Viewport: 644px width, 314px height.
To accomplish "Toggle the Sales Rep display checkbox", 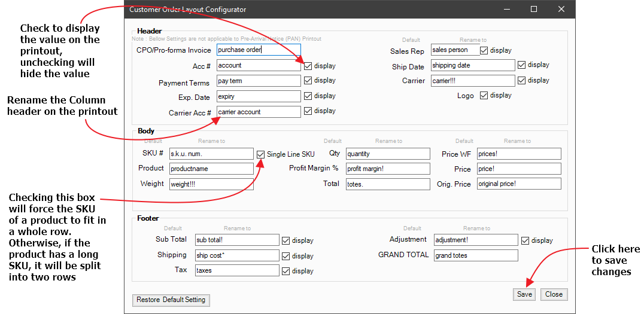I will click(484, 51).
